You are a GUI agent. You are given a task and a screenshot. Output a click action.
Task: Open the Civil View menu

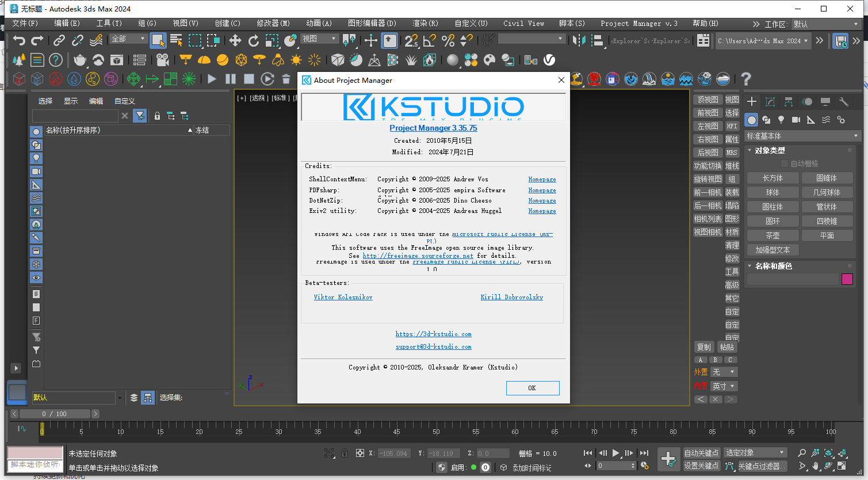click(x=523, y=24)
